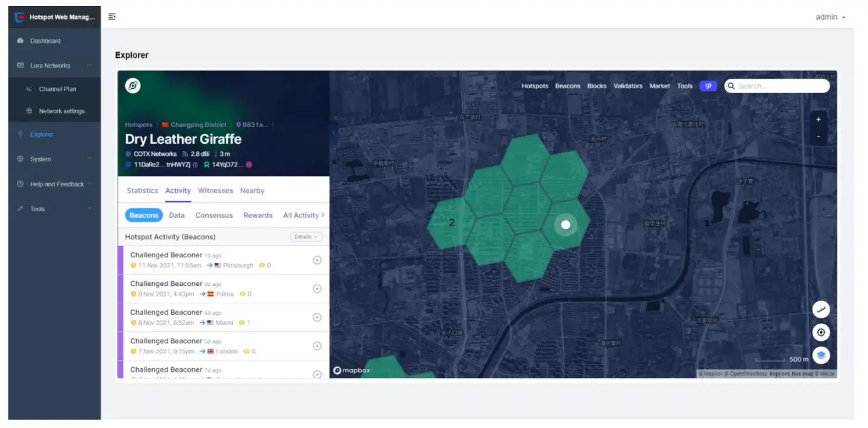
Task: Click the Dashboard icon in the sidebar
Action: coord(20,41)
